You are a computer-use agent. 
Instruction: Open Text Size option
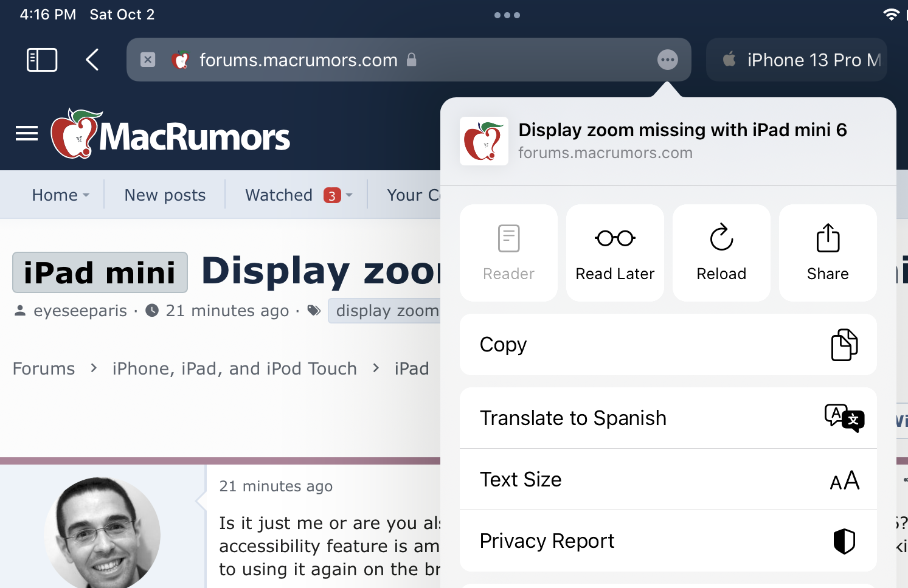668,480
